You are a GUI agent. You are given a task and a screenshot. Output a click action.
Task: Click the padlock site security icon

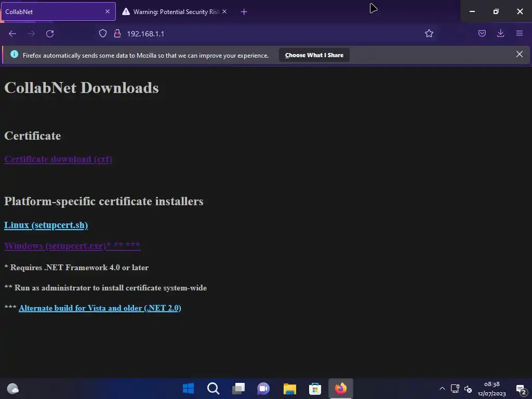117,33
